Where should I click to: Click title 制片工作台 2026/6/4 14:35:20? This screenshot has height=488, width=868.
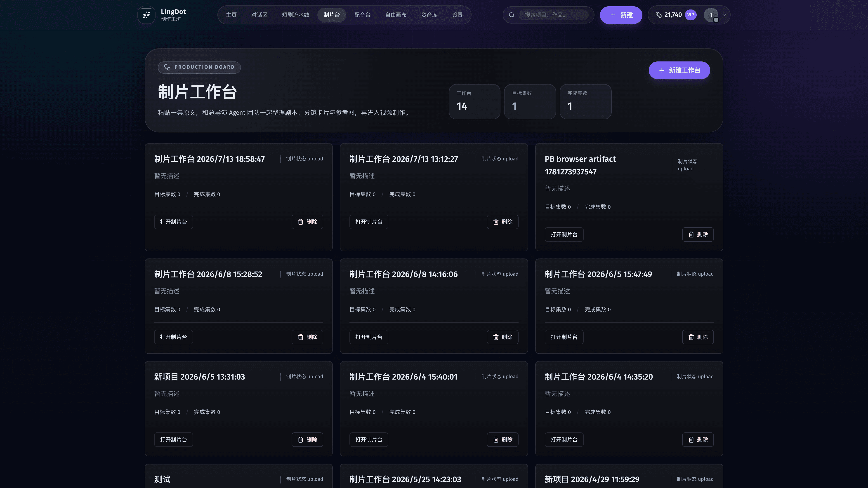click(598, 377)
